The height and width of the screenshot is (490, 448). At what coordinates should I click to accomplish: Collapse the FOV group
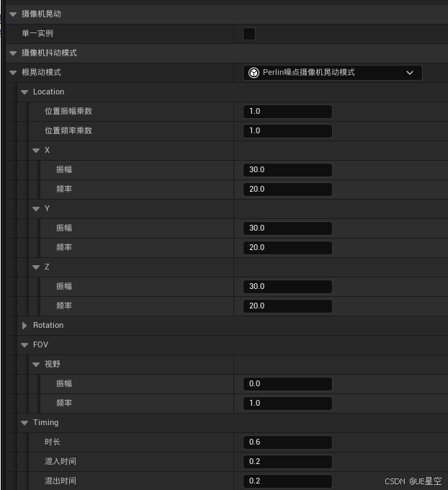click(x=24, y=345)
